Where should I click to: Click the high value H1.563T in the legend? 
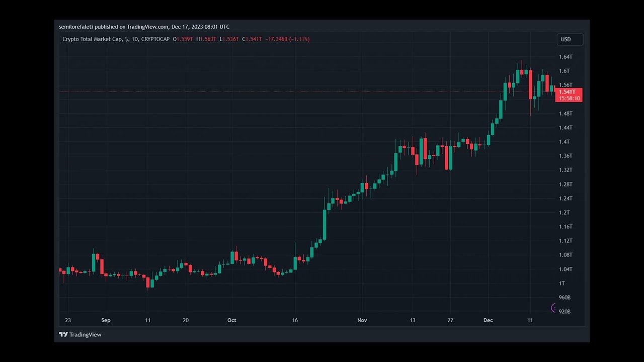click(205, 39)
